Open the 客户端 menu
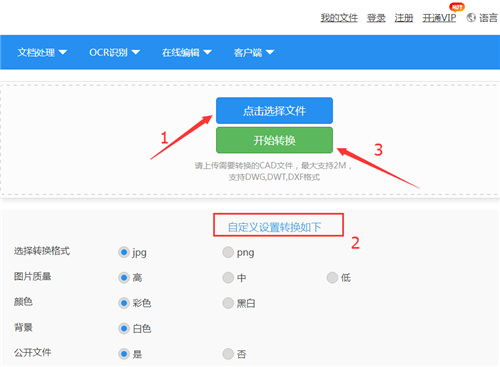Viewport: 500px width, 367px height. point(248,52)
